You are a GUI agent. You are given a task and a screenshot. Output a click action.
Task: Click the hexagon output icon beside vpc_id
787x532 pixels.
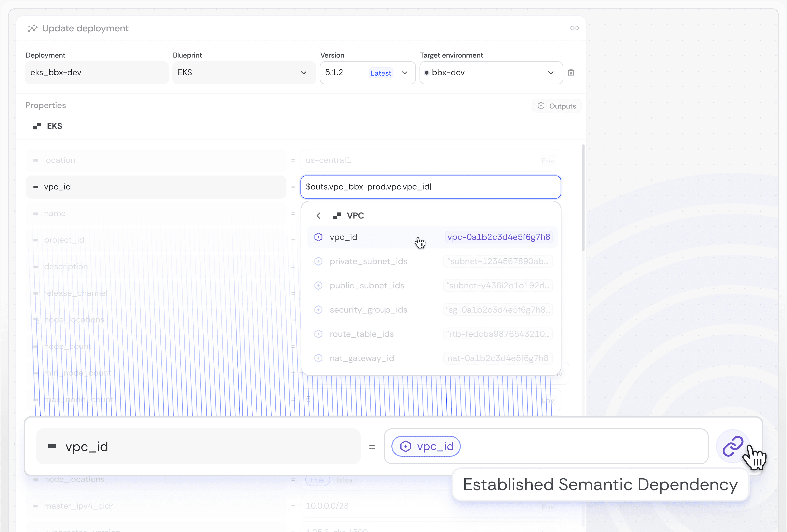(318, 237)
